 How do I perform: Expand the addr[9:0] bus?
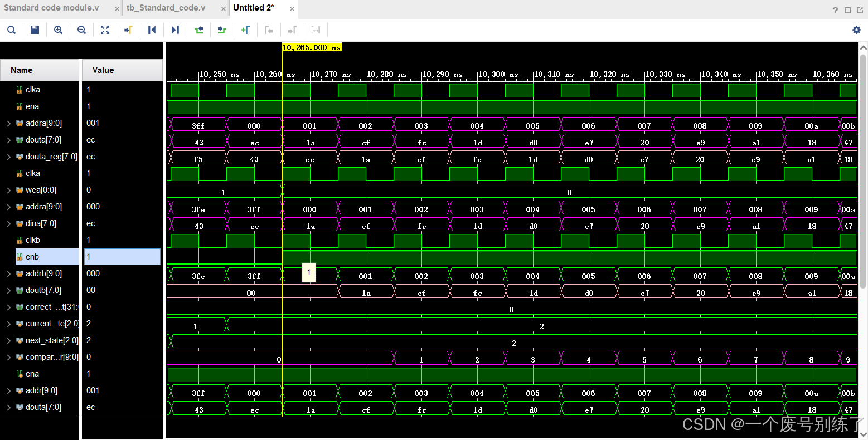tap(8, 390)
